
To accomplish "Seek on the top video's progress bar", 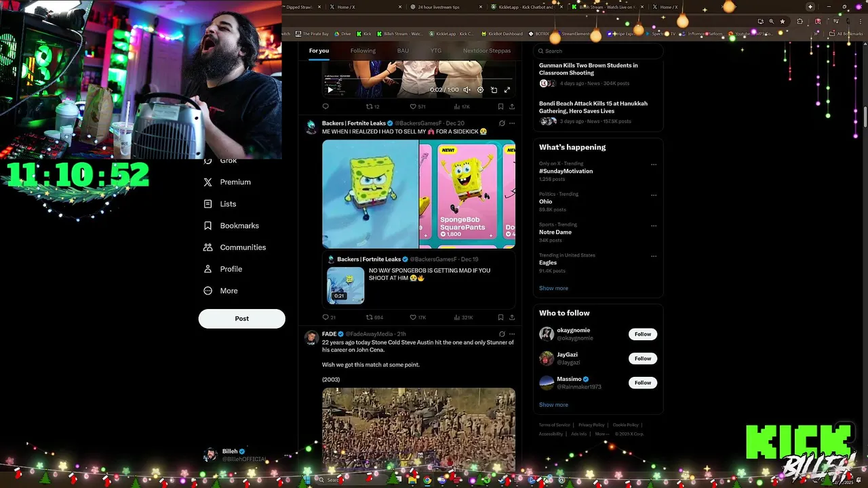I will click(418, 80).
